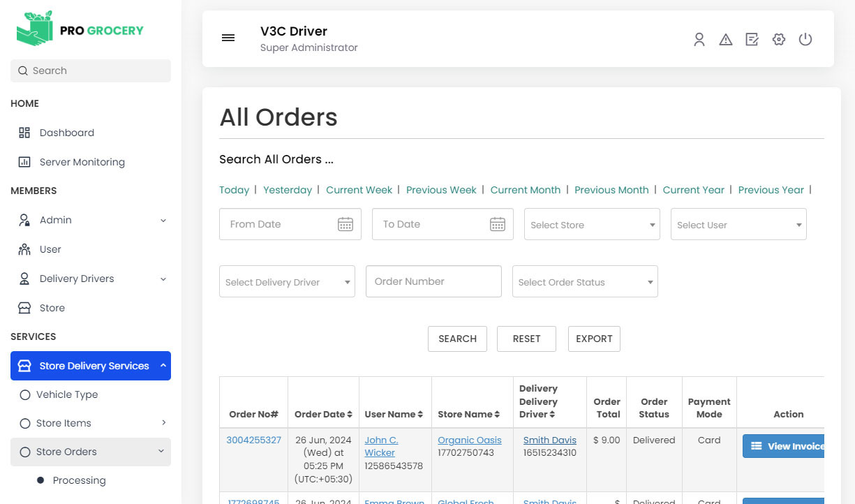Click into the To Date field
This screenshot has width=855, height=504.
point(443,224)
